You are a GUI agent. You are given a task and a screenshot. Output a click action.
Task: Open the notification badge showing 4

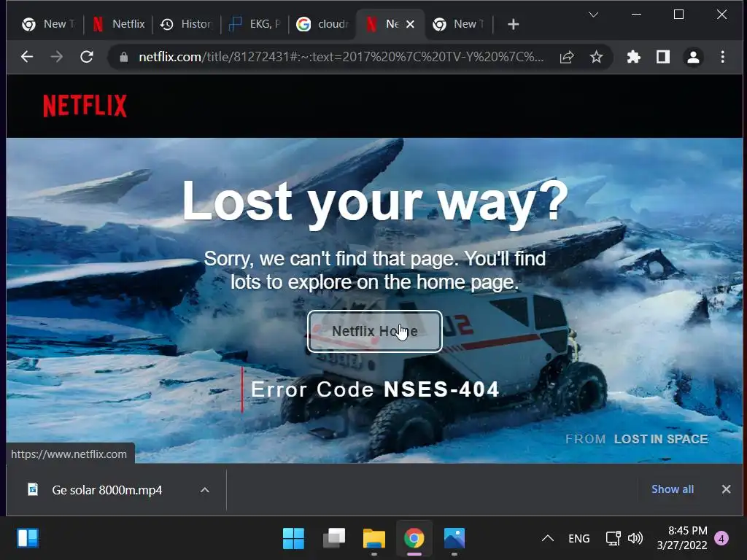point(721,539)
